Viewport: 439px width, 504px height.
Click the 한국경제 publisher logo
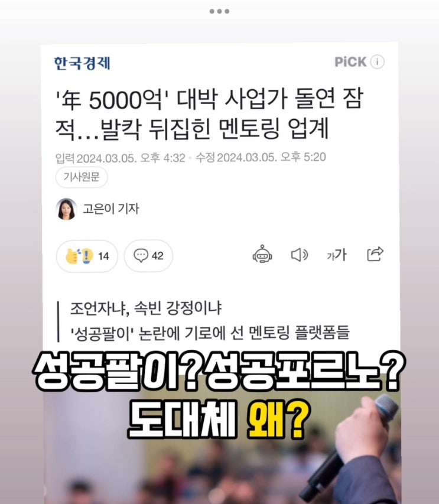(82, 63)
